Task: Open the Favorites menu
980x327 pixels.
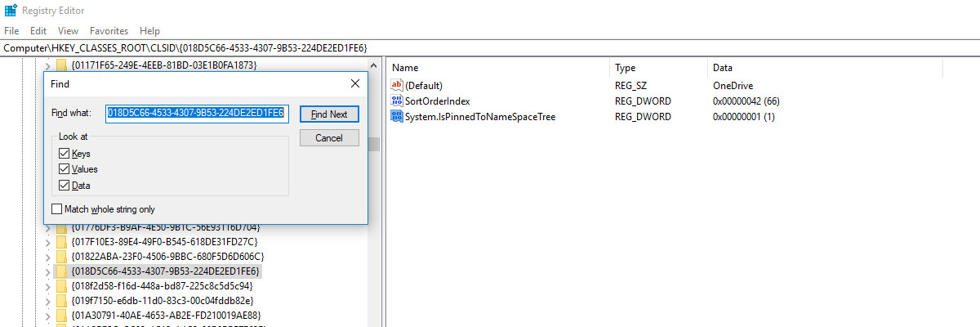Action: point(109,30)
